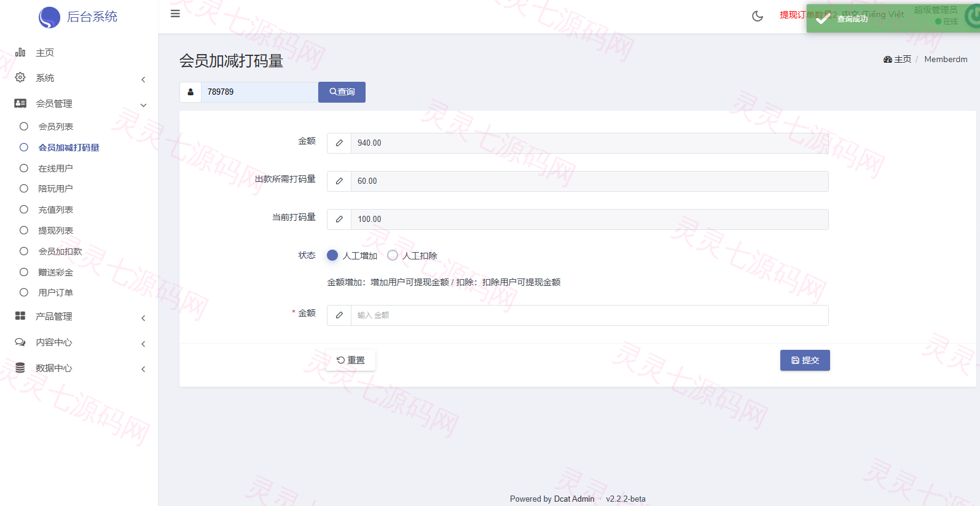The height and width of the screenshot is (506, 980).
Task: Expand the 数据中心 menu chevron
Action: [x=143, y=369]
